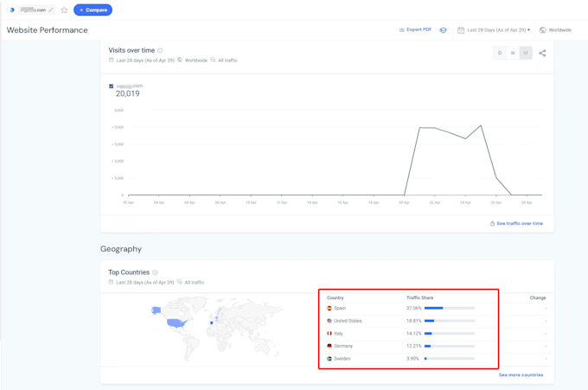Click the calendar icon under Visits over time title
The image size is (588, 390).
112,60
